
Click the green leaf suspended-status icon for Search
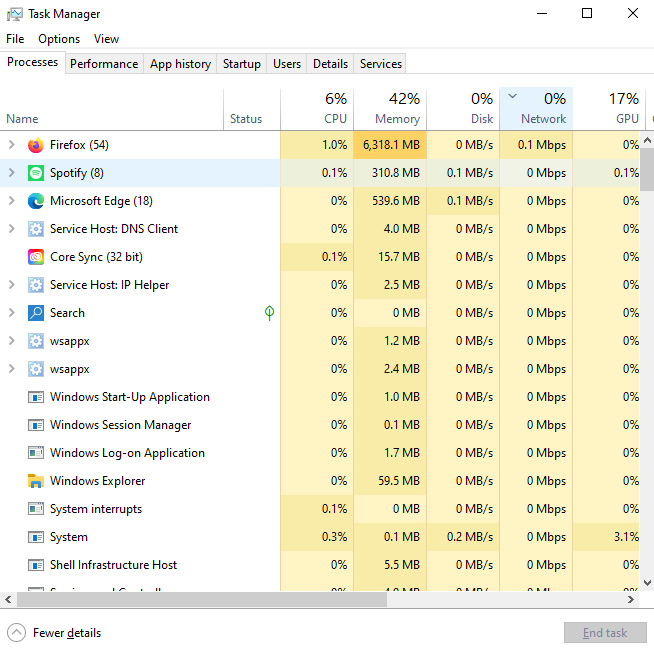(269, 313)
